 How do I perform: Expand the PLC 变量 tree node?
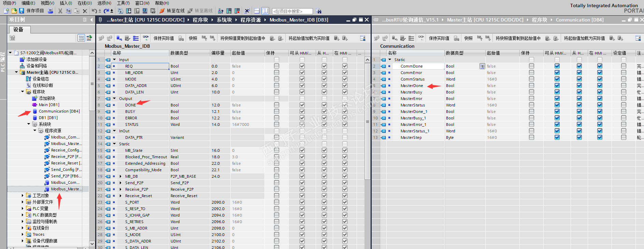[23, 208]
